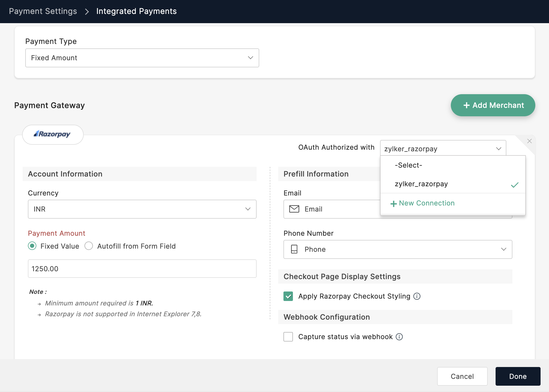
Task: Select Autofill from Form Field option
Action: click(x=89, y=246)
